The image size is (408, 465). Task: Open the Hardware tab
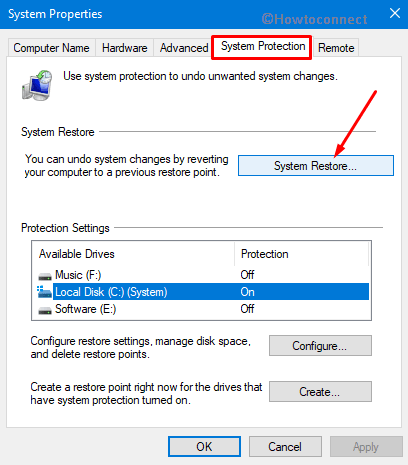[x=124, y=48]
